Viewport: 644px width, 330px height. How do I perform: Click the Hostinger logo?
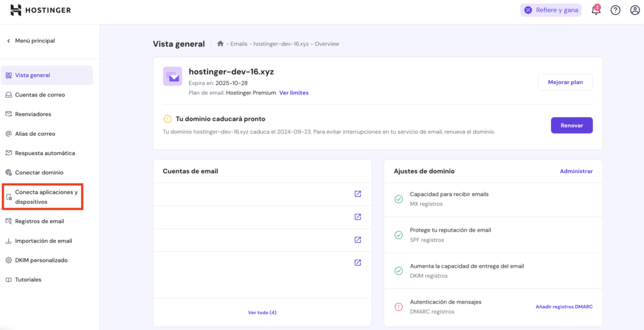coord(41,10)
